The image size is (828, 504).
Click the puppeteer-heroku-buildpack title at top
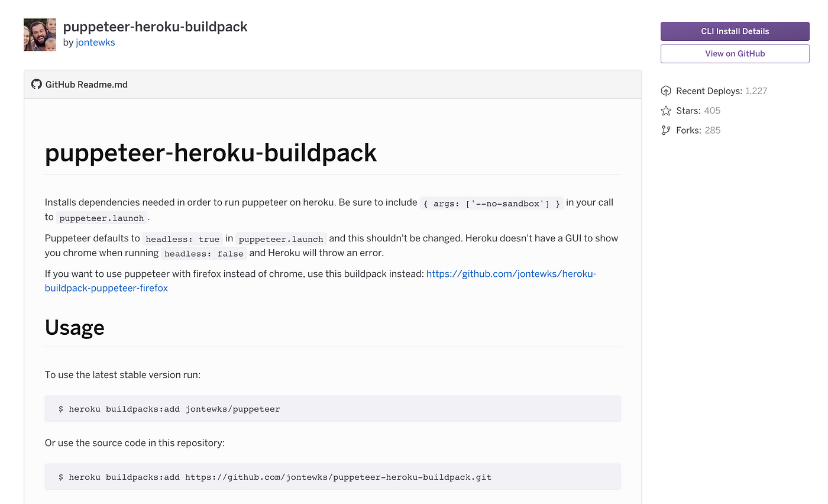155,27
